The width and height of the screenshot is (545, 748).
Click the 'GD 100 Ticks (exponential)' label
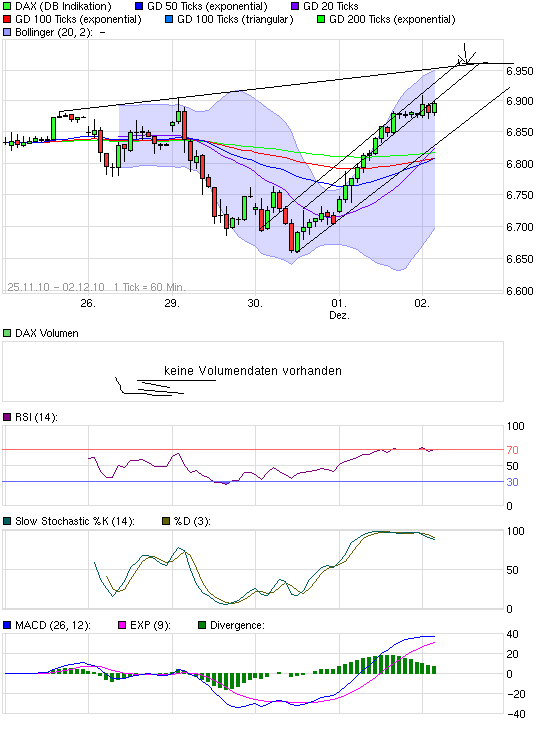point(78,20)
